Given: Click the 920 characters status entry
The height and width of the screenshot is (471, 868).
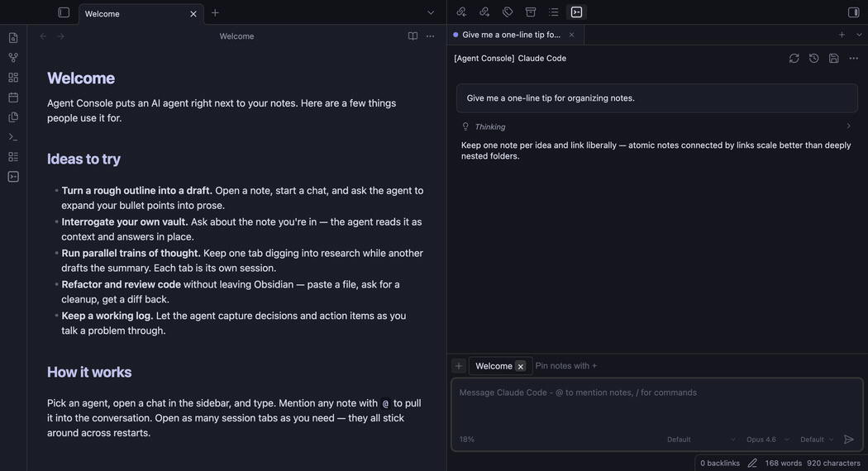Looking at the screenshot, I should tap(833, 464).
